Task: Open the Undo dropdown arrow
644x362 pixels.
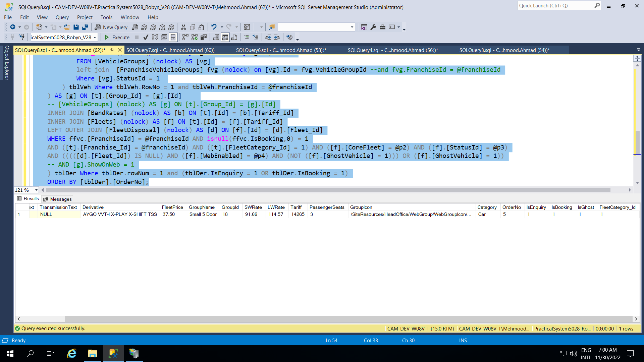Action: [x=222, y=27]
